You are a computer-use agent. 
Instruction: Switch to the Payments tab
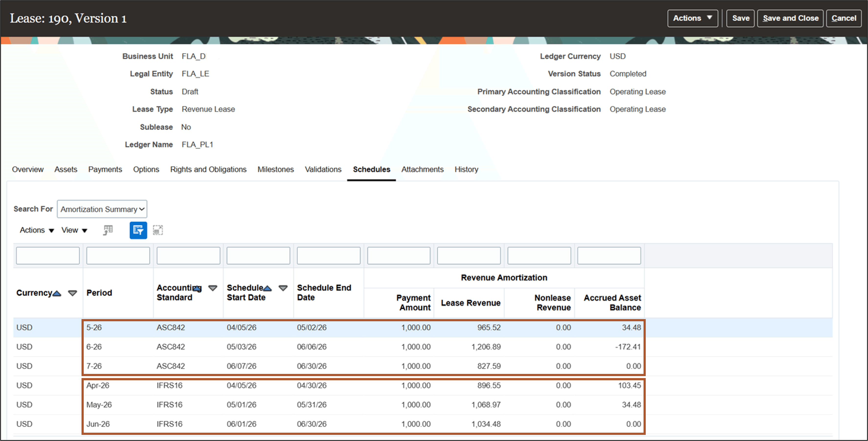[x=105, y=169]
